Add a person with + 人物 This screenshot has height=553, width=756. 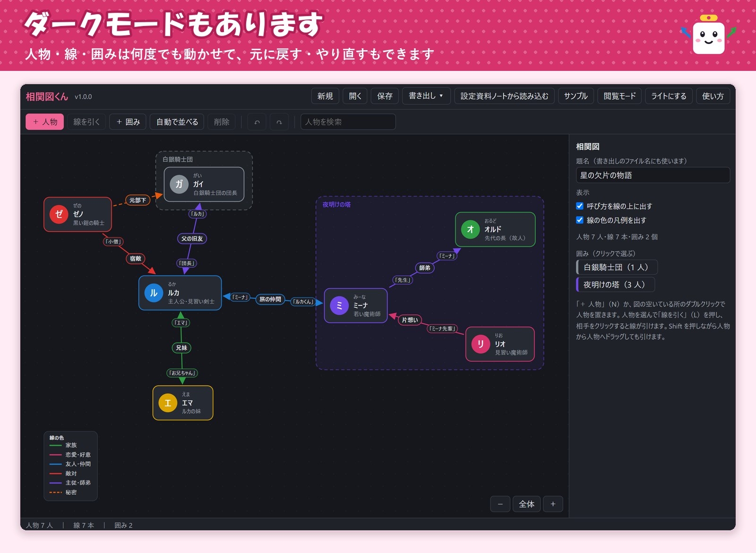point(45,122)
